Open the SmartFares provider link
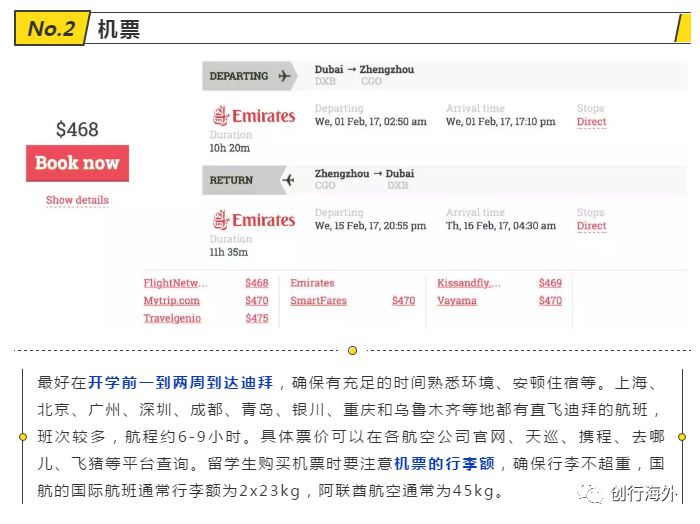This screenshot has width=700, height=524. (x=318, y=301)
